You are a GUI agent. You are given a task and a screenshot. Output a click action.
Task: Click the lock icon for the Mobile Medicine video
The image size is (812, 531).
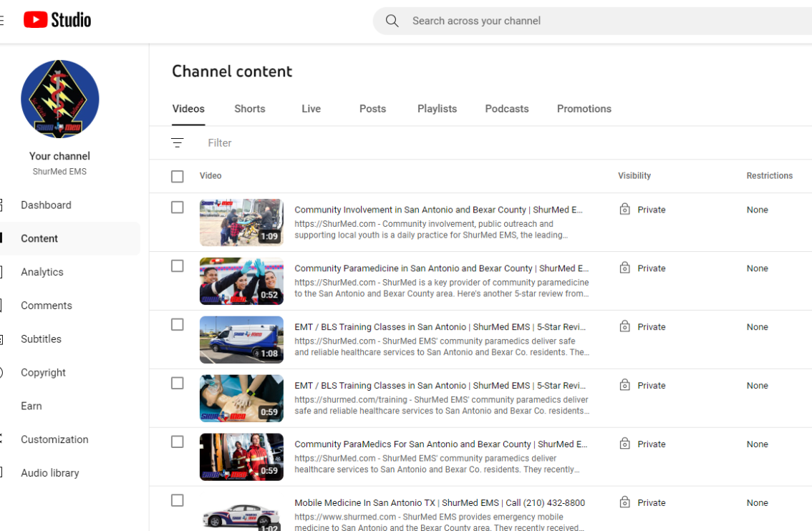(624, 502)
